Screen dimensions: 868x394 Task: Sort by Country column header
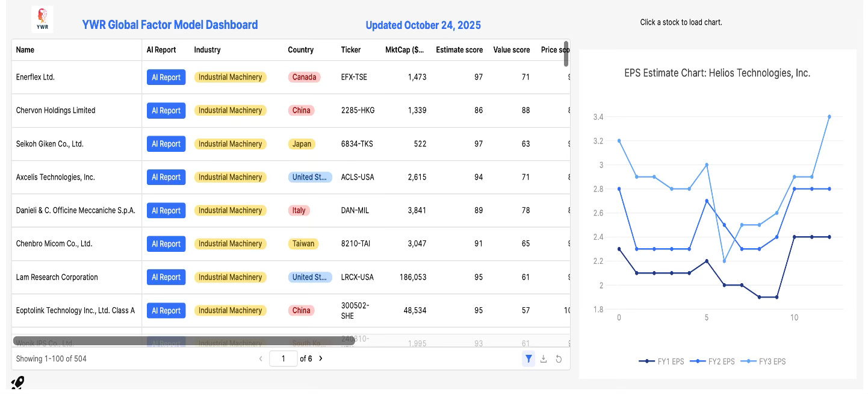300,50
